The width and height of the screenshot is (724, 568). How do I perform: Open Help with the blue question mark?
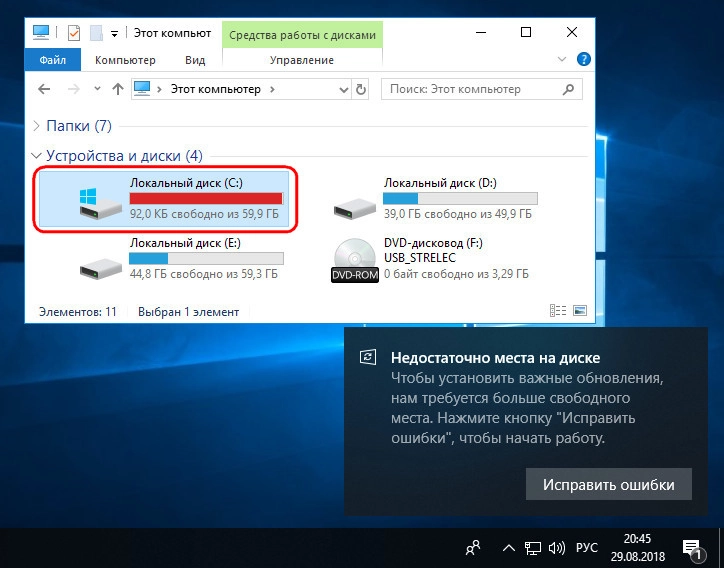585,60
